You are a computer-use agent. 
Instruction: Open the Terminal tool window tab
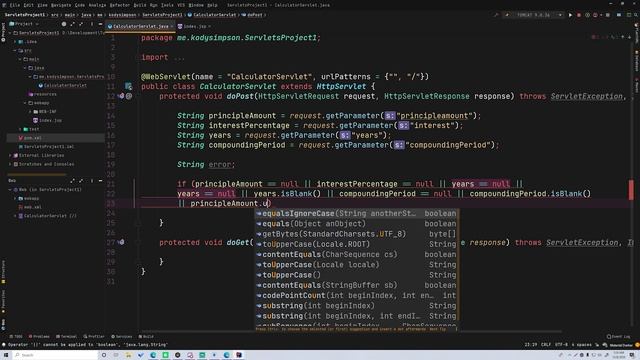(66, 337)
